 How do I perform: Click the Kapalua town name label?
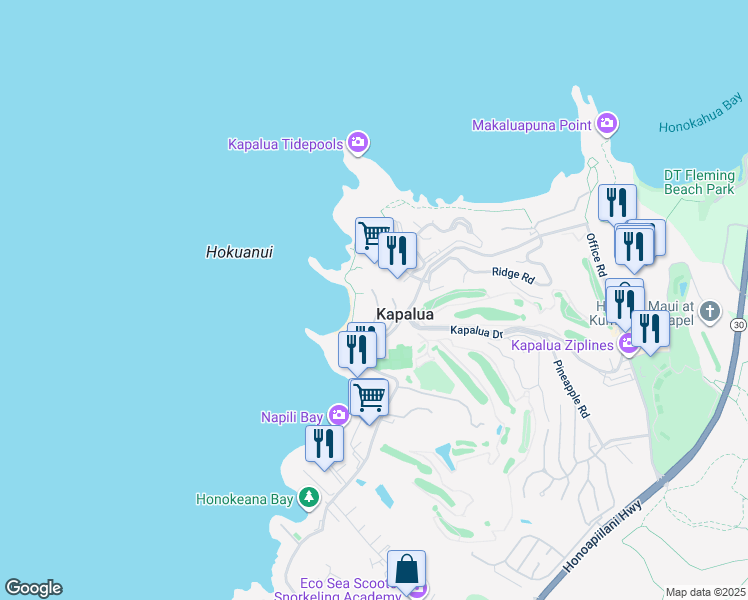point(405,314)
